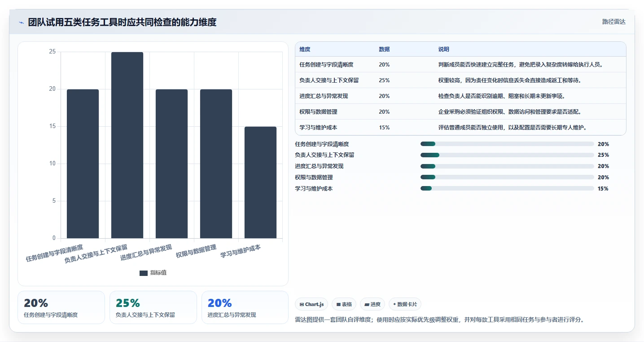Click the 负责人交接与上下文保留 progress bar
The height and width of the screenshot is (342, 644).
(x=507, y=155)
